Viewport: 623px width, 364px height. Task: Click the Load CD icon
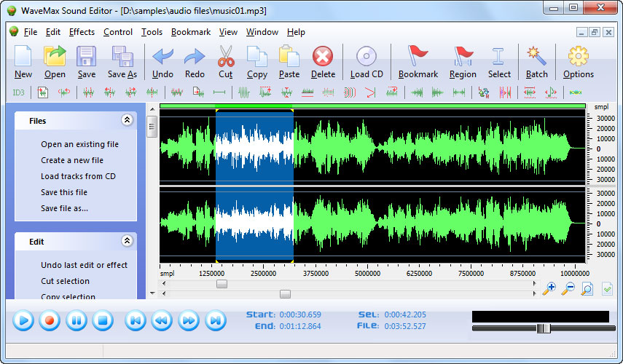367,57
